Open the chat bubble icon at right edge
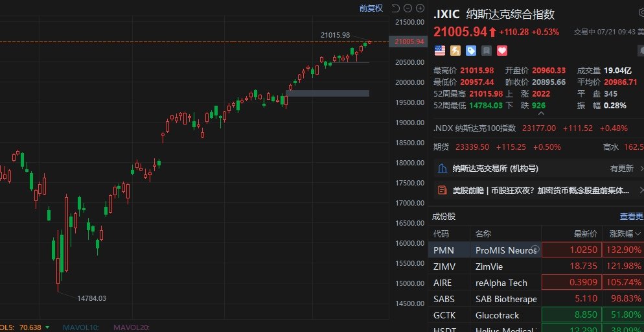644x332 pixels. (x=641, y=51)
